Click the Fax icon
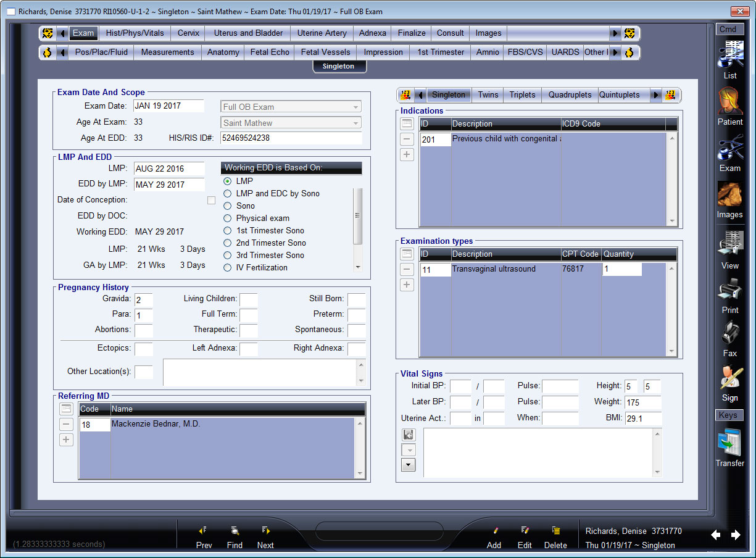Image resolution: width=756 pixels, height=558 pixels. coord(729,333)
